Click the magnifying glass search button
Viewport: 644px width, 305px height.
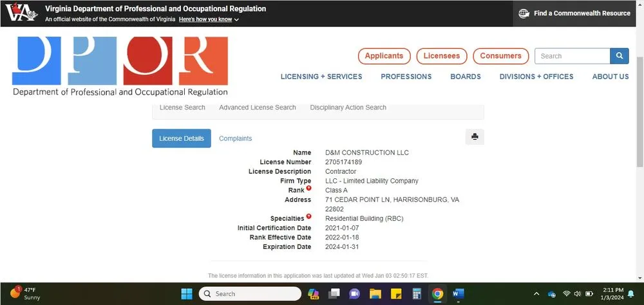pos(620,56)
